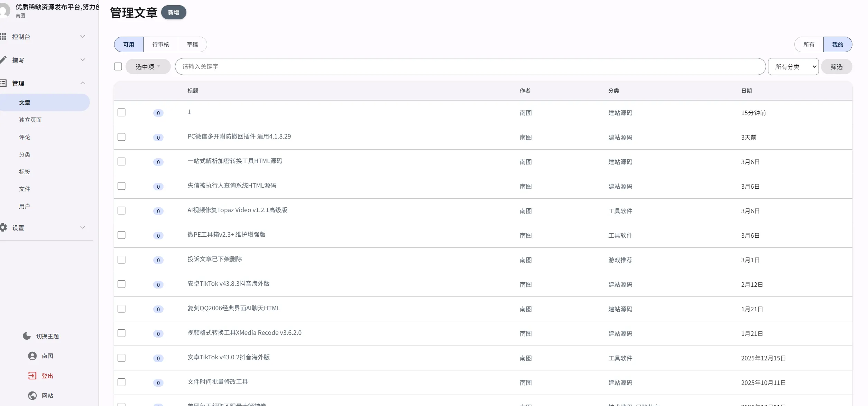Switch to the 草稿 tab
The width and height of the screenshot is (868, 406).
(192, 45)
